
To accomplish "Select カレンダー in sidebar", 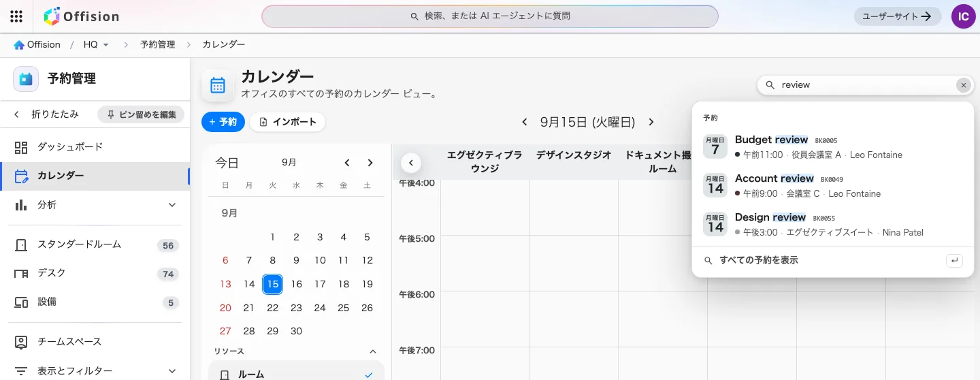I will (95, 176).
